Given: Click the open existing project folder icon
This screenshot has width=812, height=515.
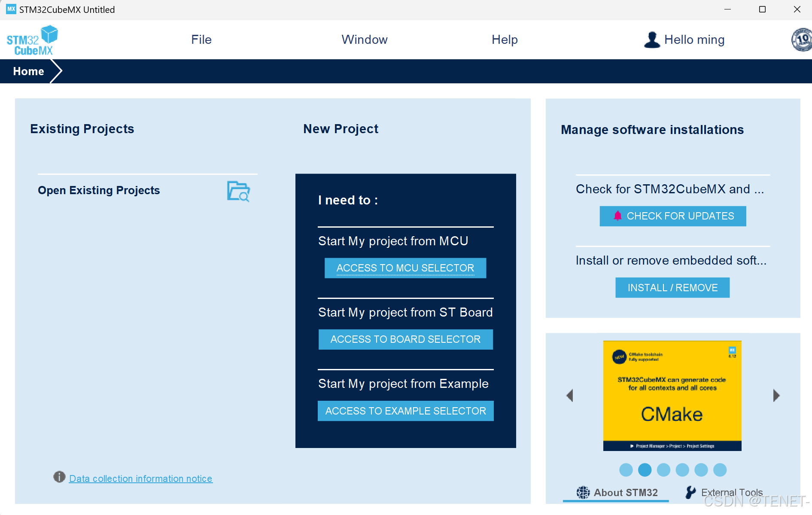Looking at the screenshot, I should (238, 191).
